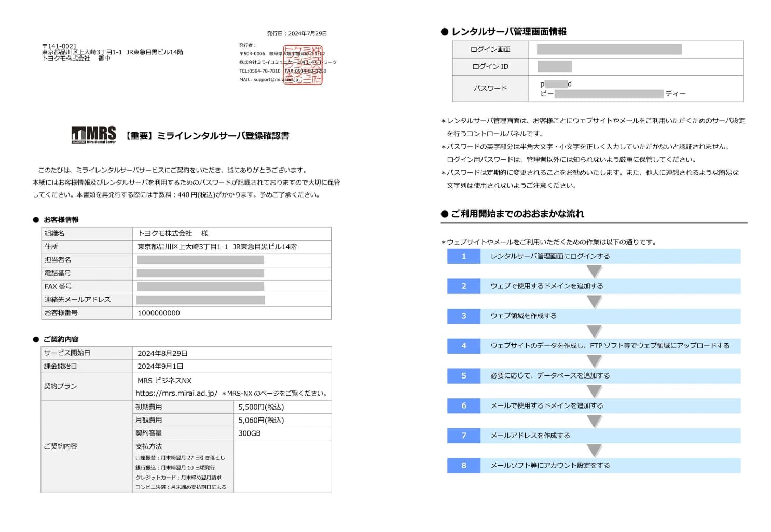Viewport: 771px width, 532px height.
Task: Click the redacted ログインID value
Action: 554,66
